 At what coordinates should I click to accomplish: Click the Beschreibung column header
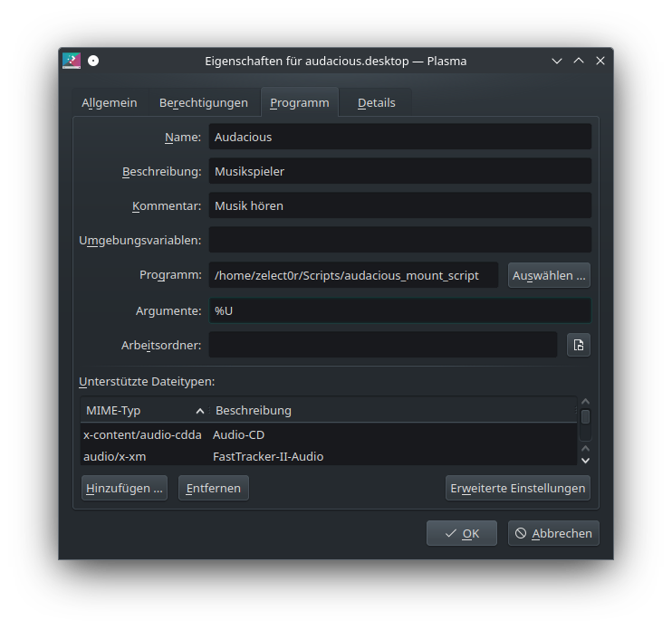click(x=392, y=411)
